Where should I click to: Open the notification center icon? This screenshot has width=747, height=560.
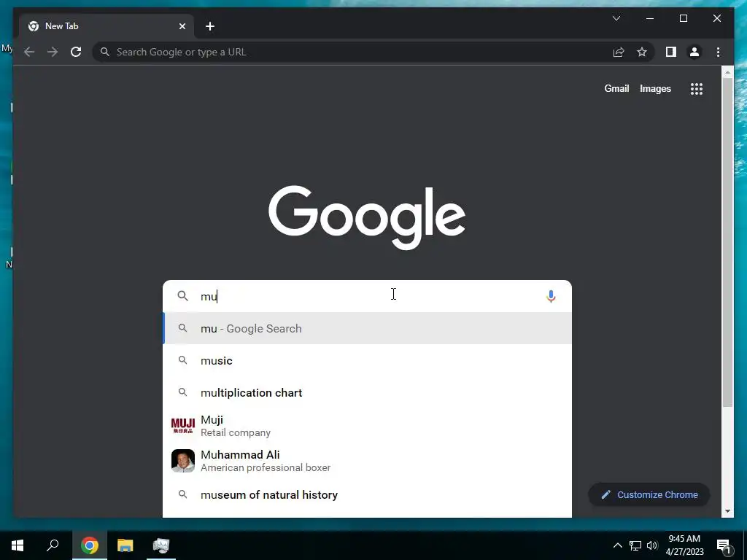724,545
